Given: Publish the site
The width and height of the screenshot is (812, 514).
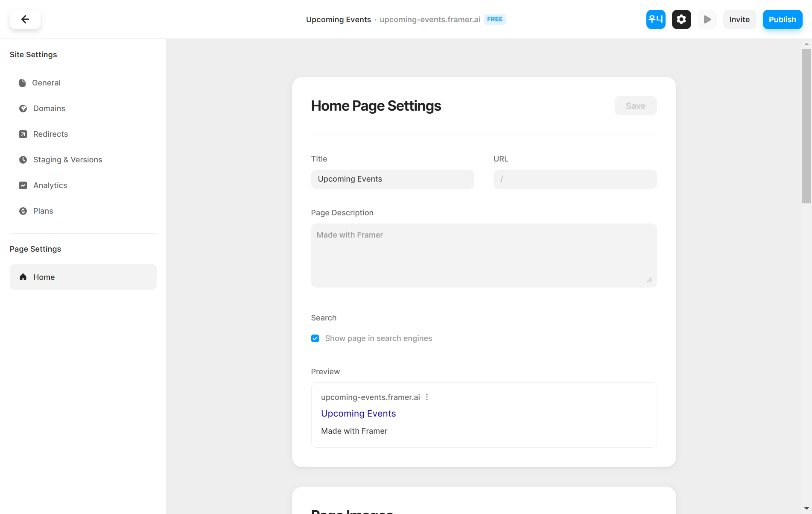Looking at the screenshot, I should [x=783, y=19].
